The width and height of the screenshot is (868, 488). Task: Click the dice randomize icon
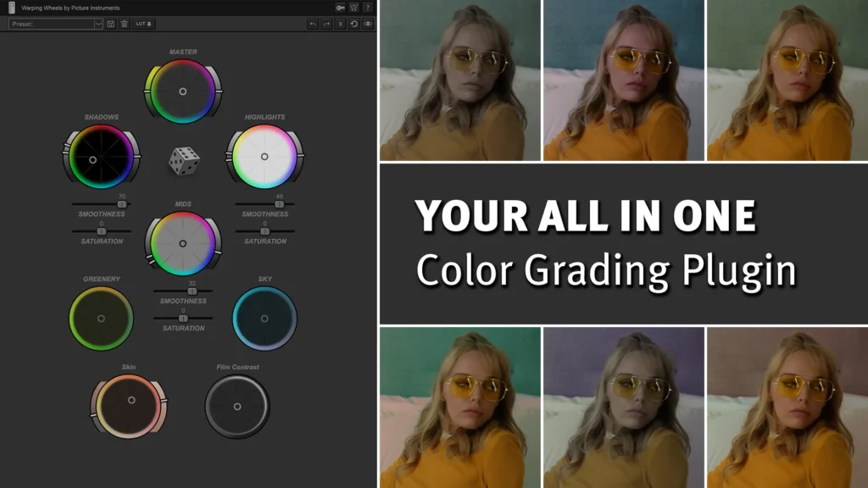[x=184, y=160]
